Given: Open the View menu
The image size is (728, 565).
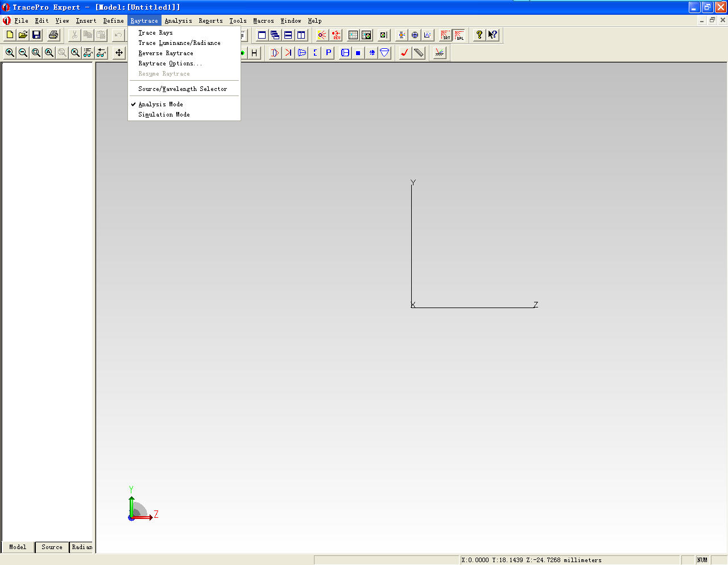Looking at the screenshot, I should pyautogui.click(x=62, y=20).
